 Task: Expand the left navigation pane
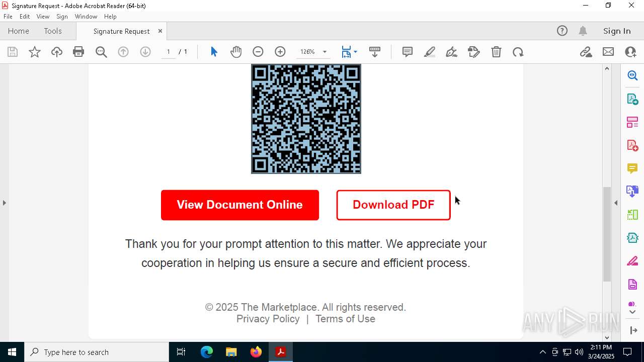pyautogui.click(x=4, y=203)
